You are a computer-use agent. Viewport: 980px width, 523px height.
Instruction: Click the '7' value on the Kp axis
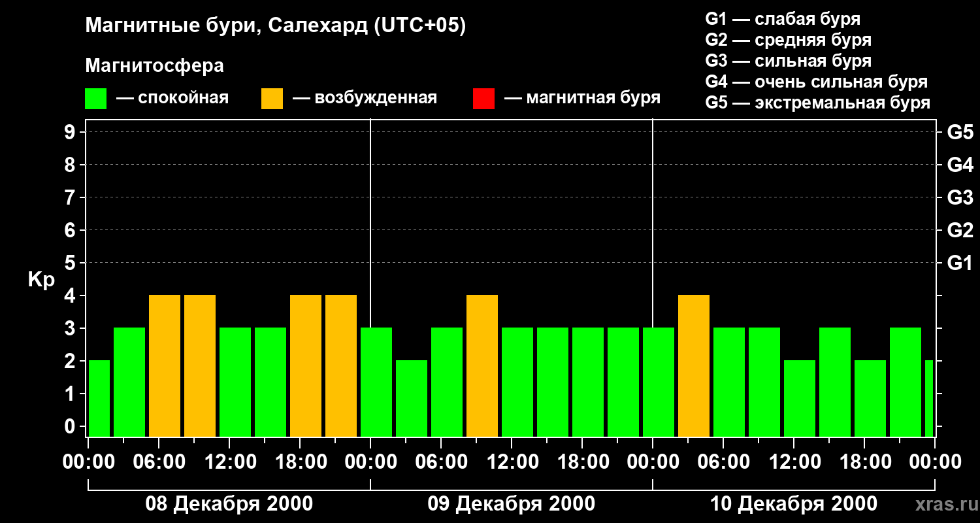point(71,197)
